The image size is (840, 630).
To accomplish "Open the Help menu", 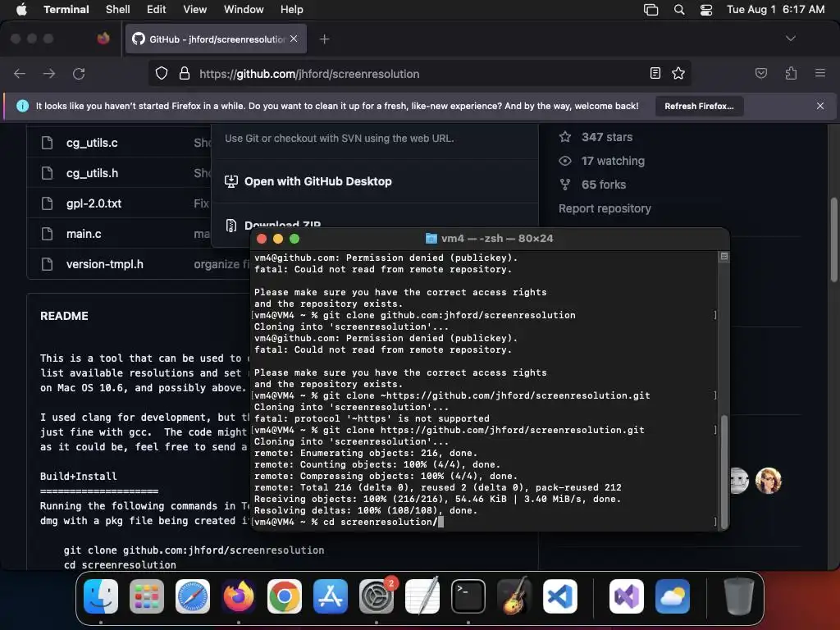I will point(292,10).
